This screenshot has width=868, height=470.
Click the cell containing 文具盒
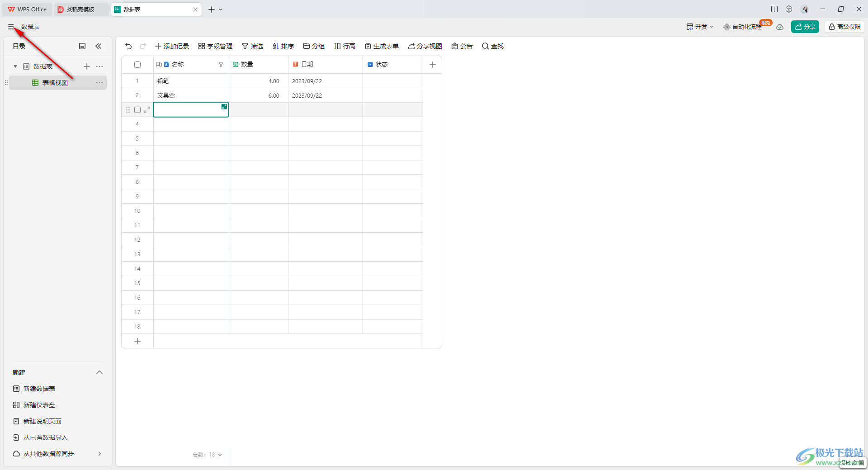191,95
